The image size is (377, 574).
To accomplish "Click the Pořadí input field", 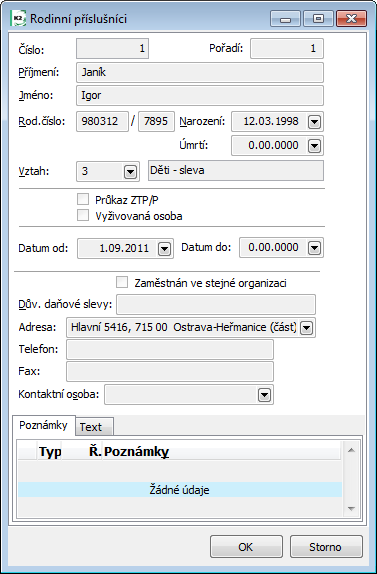I will click(287, 48).
